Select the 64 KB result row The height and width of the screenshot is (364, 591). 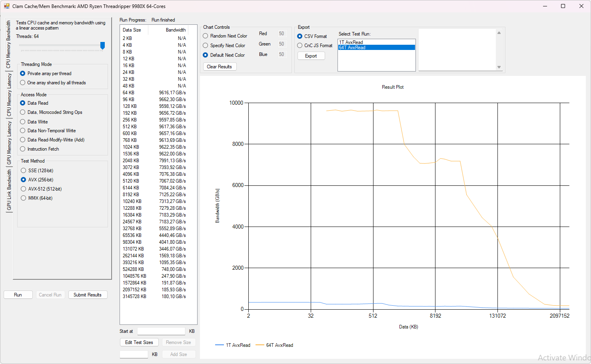tap(154, 93)
